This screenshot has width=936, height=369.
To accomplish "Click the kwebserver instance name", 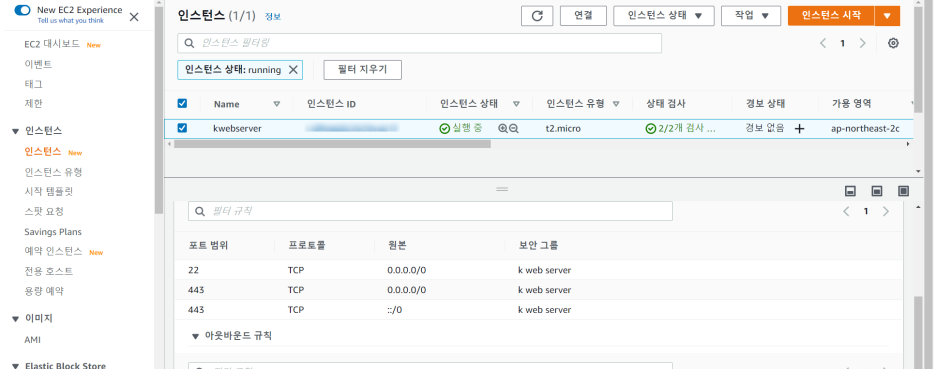I will pos(237,128).
